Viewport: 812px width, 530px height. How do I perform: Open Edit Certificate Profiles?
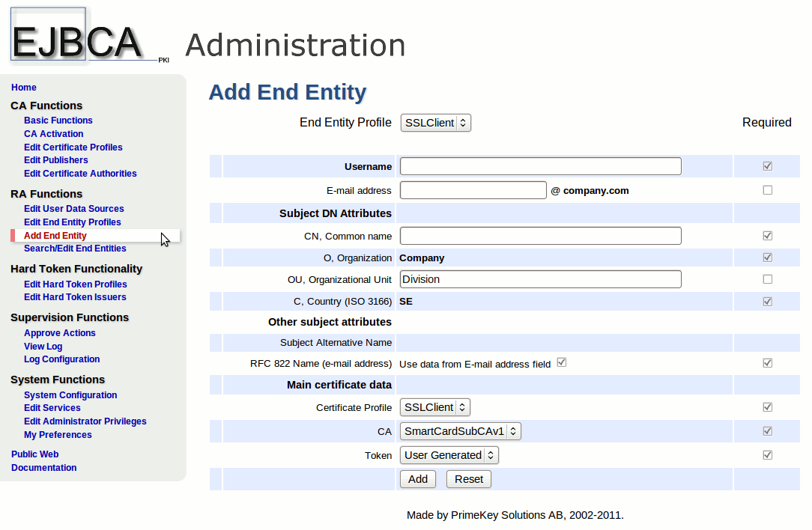pyautogui.click(x=73, y=147)
